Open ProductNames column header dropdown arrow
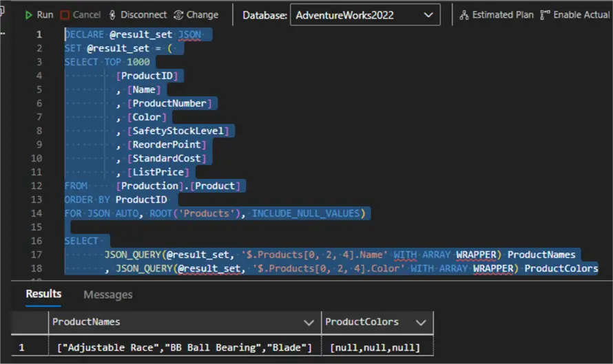 click(309, 323)
